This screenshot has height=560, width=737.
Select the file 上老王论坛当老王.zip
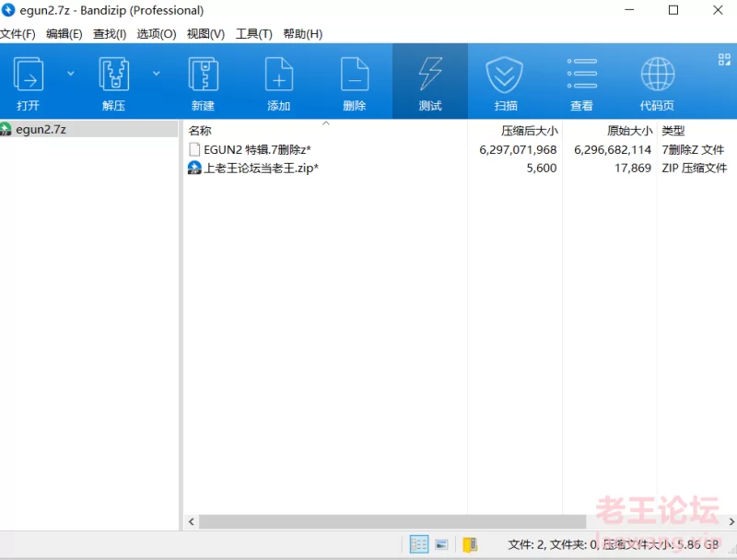pyautogui.click(x=261, y=168)
